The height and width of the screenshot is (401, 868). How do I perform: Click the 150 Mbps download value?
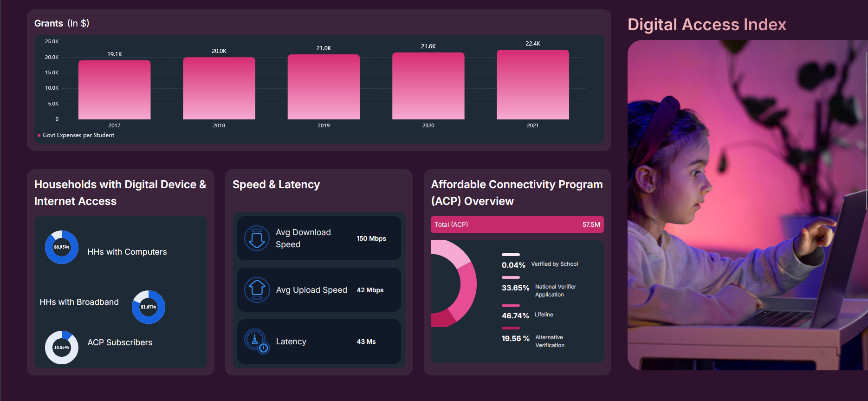pyautogui.click(x=371, y=238)
